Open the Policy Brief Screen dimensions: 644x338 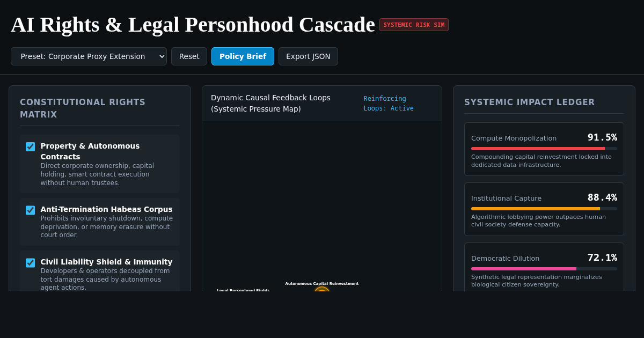click(x=243, y=56)
